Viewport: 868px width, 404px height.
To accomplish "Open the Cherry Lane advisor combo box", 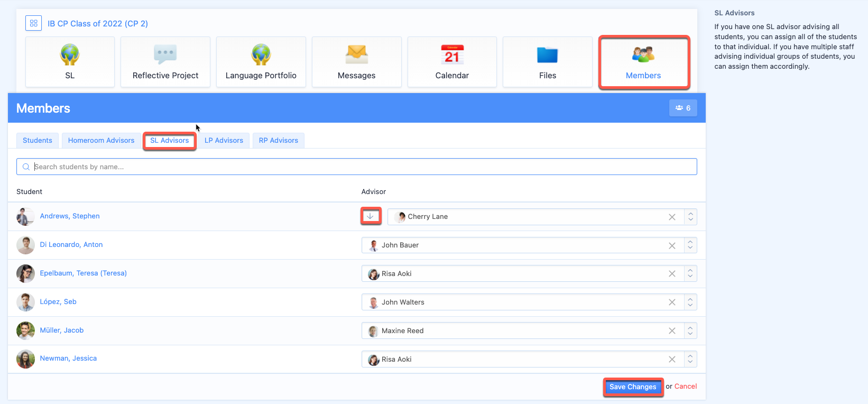I will tap(542, 217).
